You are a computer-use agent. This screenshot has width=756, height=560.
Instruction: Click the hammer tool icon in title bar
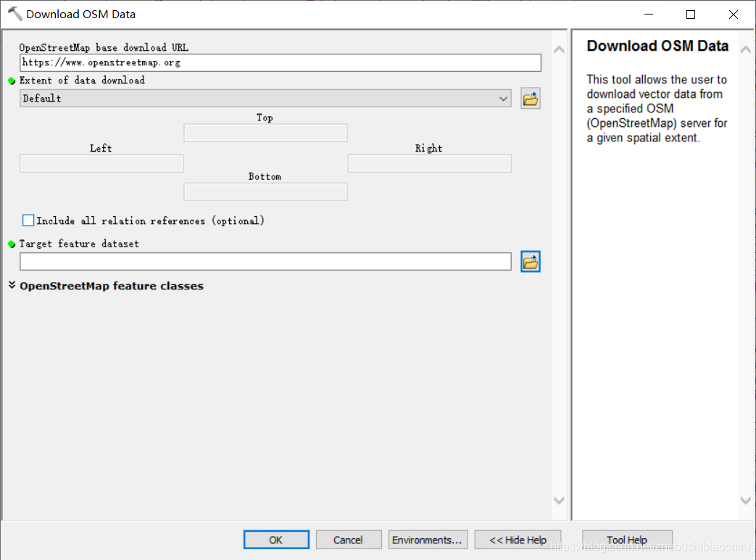pyautogui.click(x=15, y=14)
